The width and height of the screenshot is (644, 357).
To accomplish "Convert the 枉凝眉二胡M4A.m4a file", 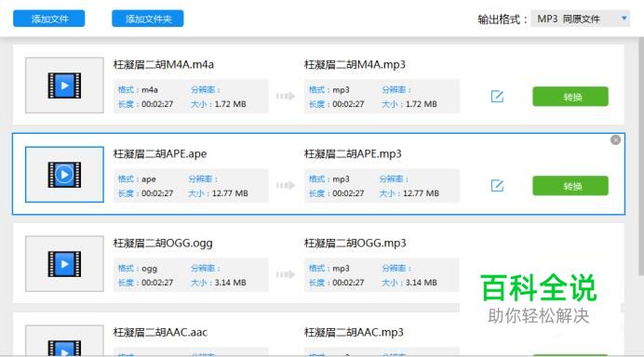I will click(x=570, y=97).
